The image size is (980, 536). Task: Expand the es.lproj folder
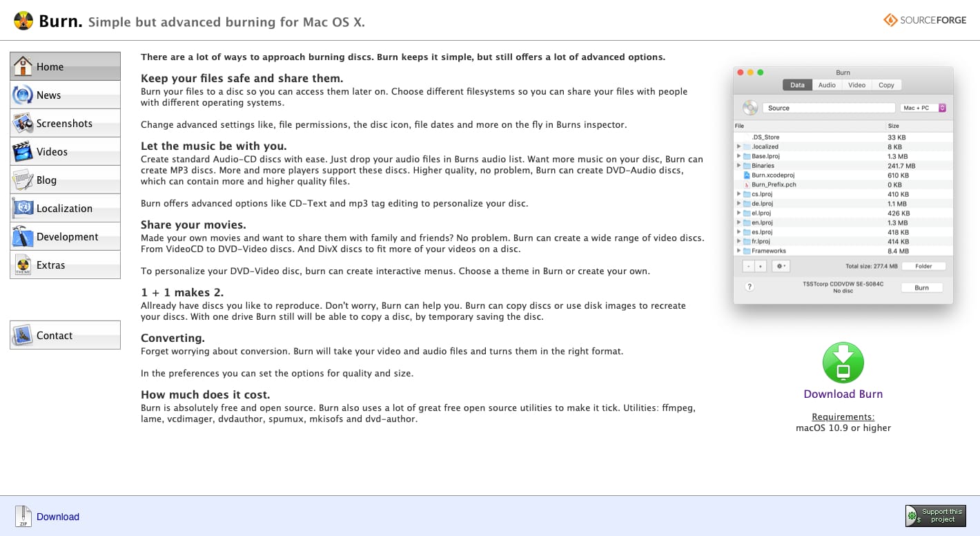pos(738,232)
